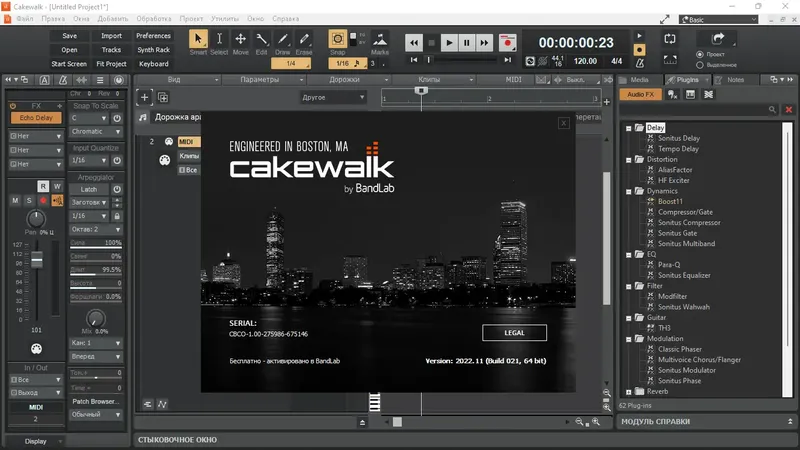Open the Другое dropdown
This screenshot has height=450, width=800.
(333, 97)
